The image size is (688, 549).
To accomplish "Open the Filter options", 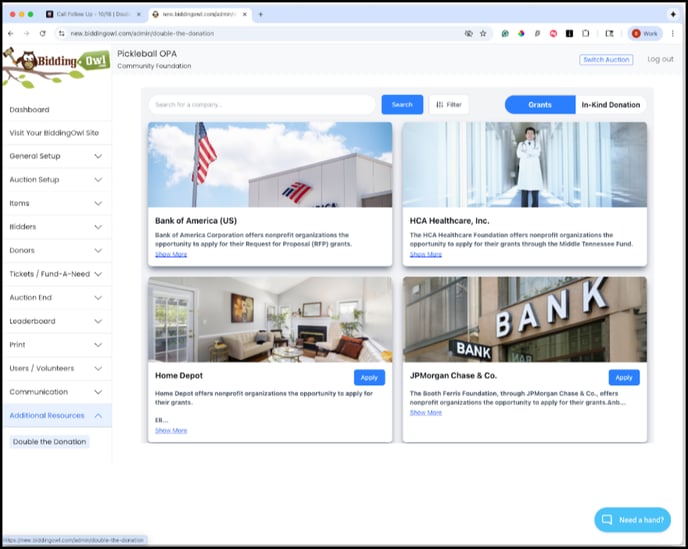I will tap(449, 104).
